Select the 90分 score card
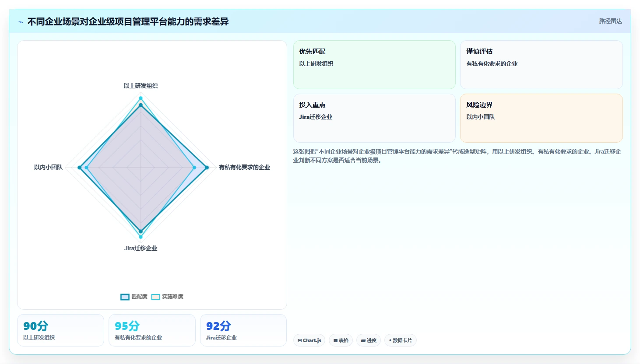The image size is (640, 364). click(x=60, y=330)
